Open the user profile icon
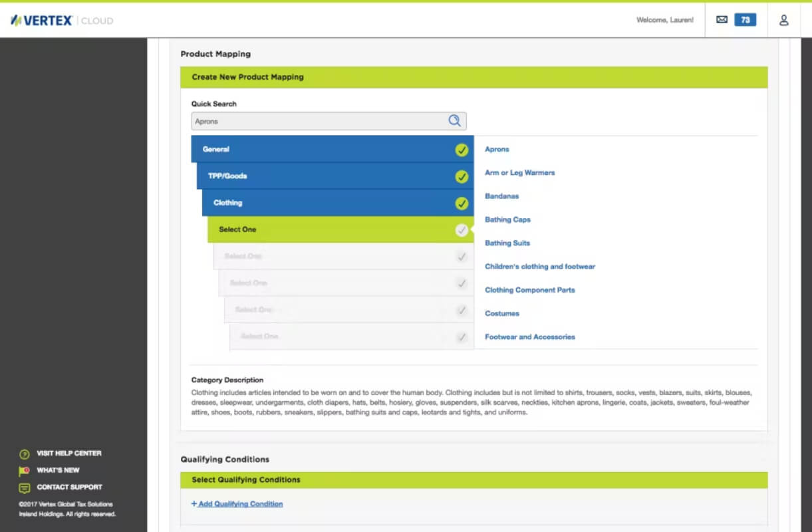Screen dimensions: 812x532 [x=783, y=20]
